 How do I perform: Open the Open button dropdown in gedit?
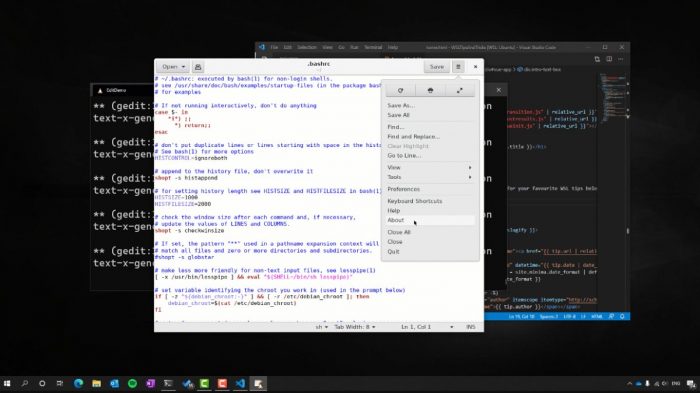pyautogui.click(x=173, y=67)
